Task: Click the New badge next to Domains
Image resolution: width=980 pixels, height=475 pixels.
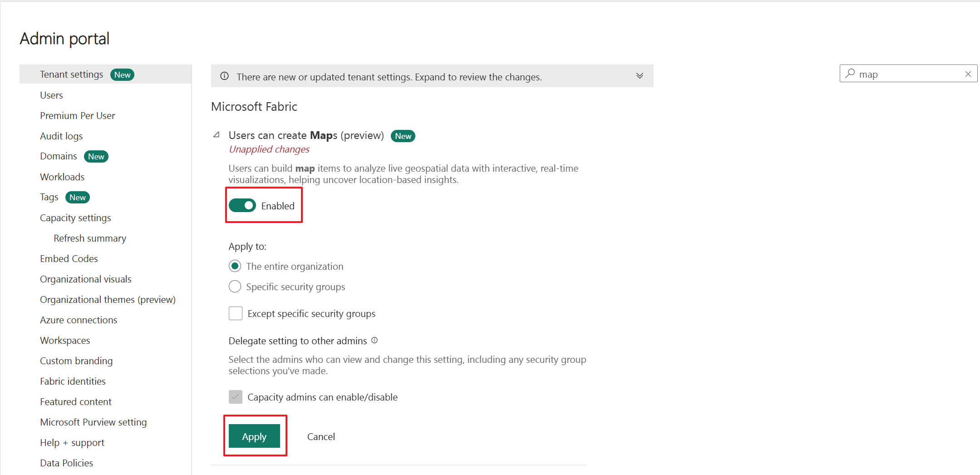Action: (96, 156)
